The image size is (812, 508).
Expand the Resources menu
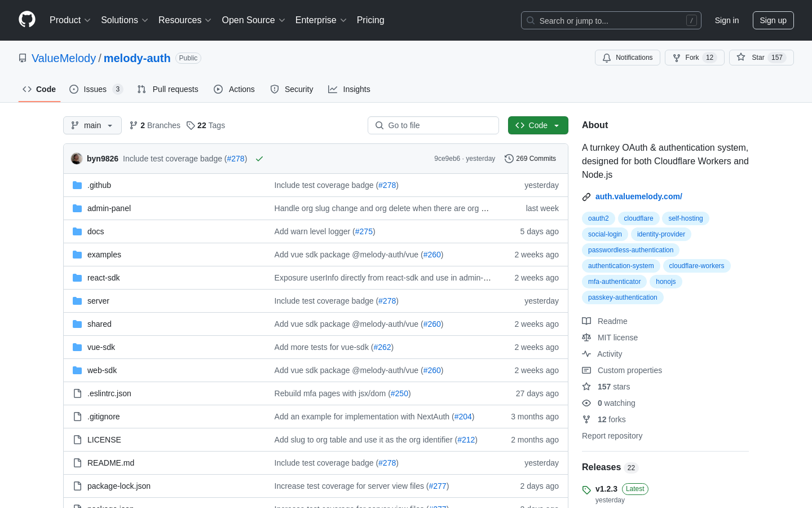185,20
